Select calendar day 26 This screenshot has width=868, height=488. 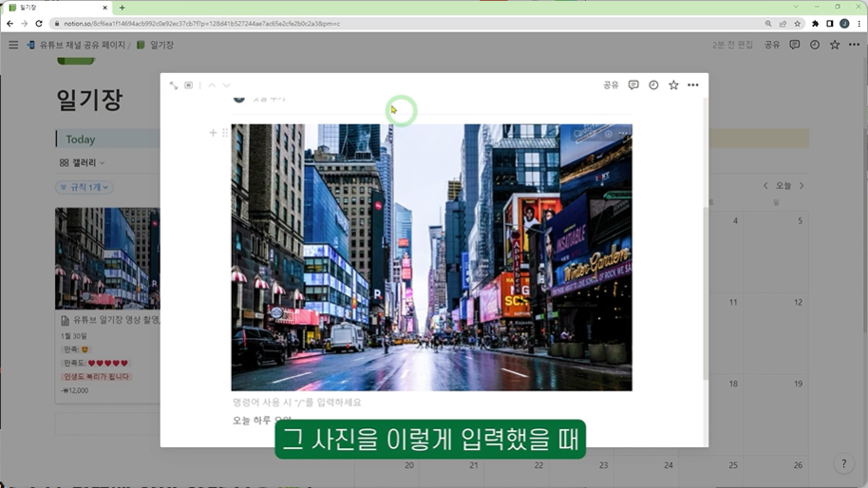[x=798, y=465]
